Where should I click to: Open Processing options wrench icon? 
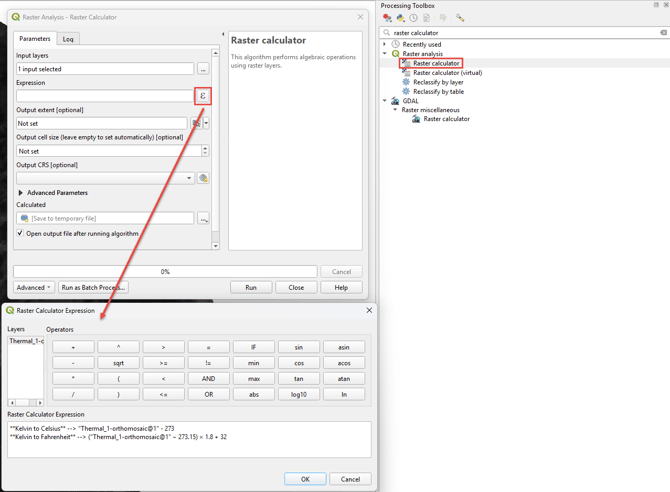click(460, 18)
